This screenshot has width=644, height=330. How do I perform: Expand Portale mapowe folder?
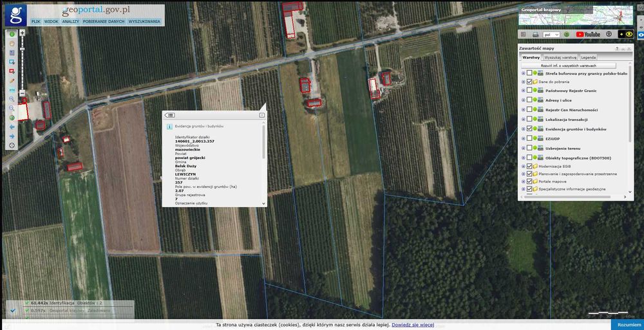point(523,181)
